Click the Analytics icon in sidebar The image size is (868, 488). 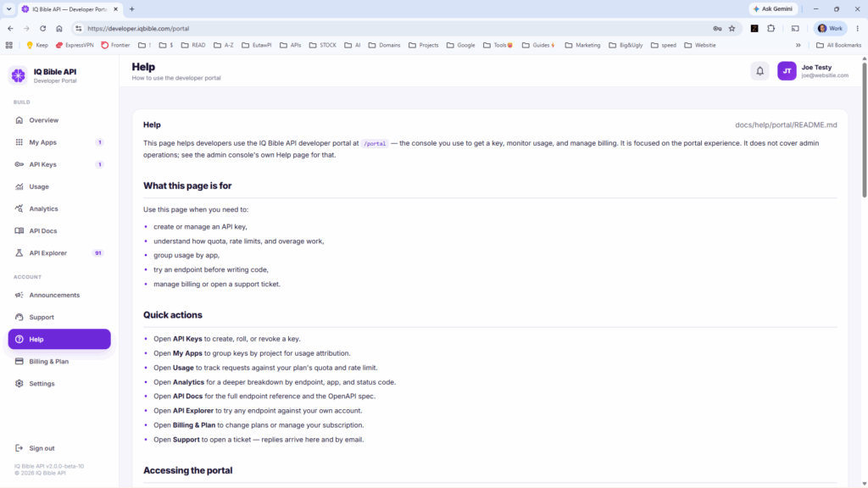(x=19, y=208)
